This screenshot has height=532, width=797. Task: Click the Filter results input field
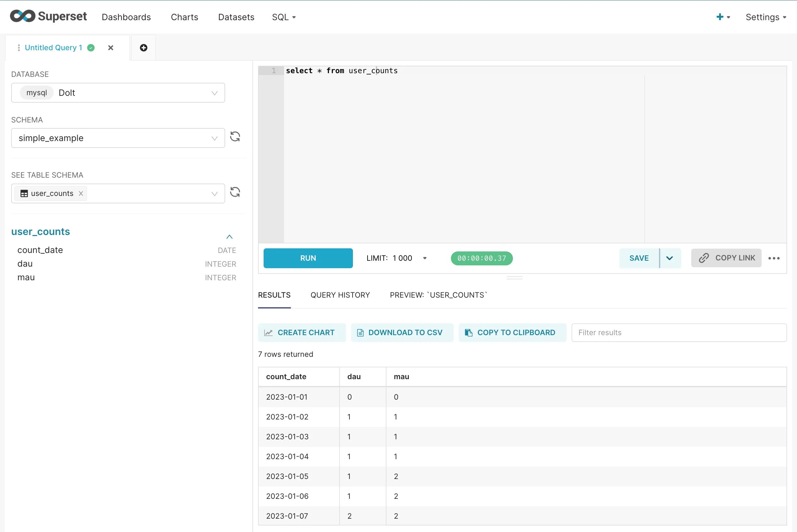pyautogui.click(x=679, y=332)
